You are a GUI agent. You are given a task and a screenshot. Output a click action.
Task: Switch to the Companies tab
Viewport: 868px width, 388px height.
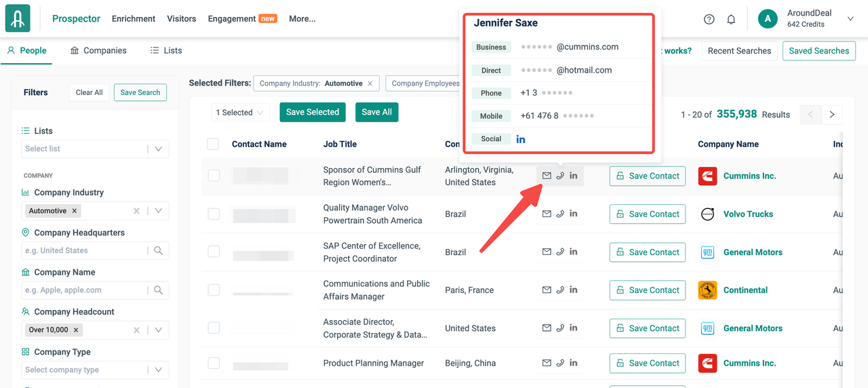pos(98,50)
